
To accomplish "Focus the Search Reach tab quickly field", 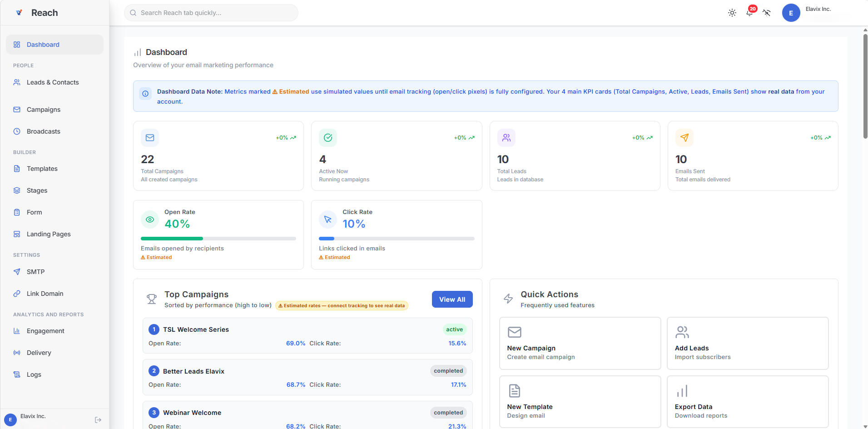I will pyautogui.click(x=211, y=13).
